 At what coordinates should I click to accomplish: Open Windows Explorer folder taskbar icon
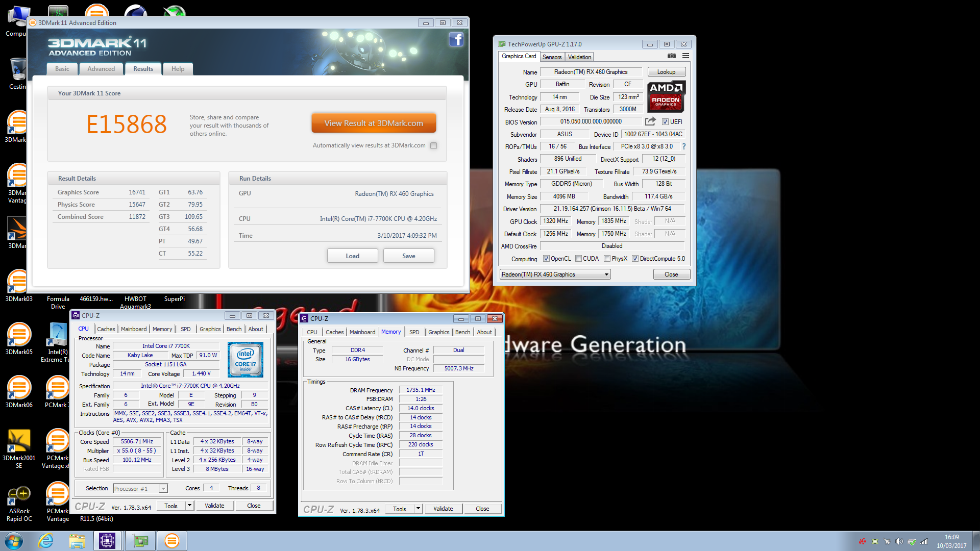77,541
